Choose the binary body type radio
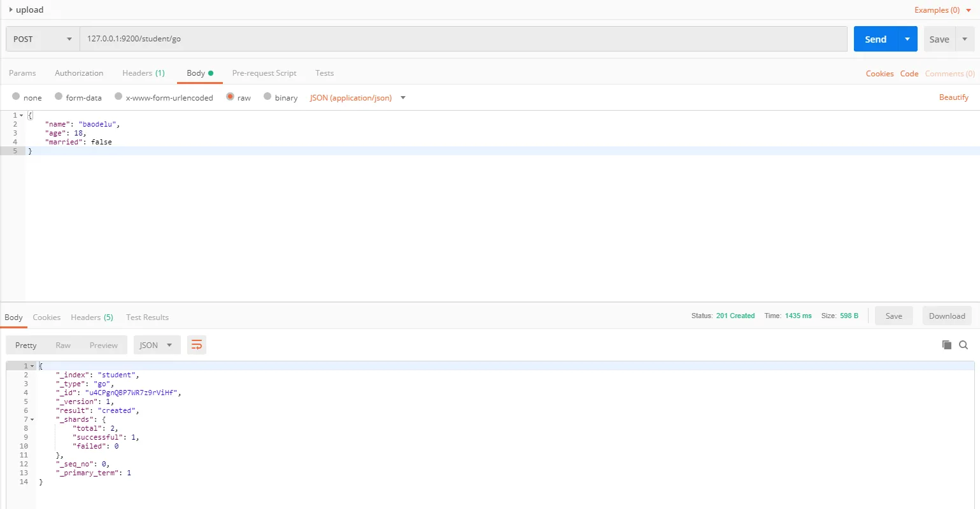 click(267, 97)
